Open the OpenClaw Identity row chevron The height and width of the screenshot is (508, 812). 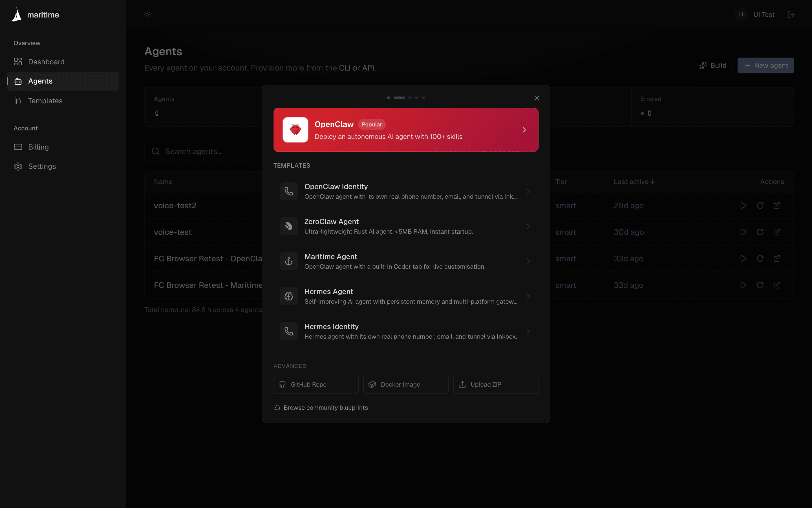coord(528,191)
